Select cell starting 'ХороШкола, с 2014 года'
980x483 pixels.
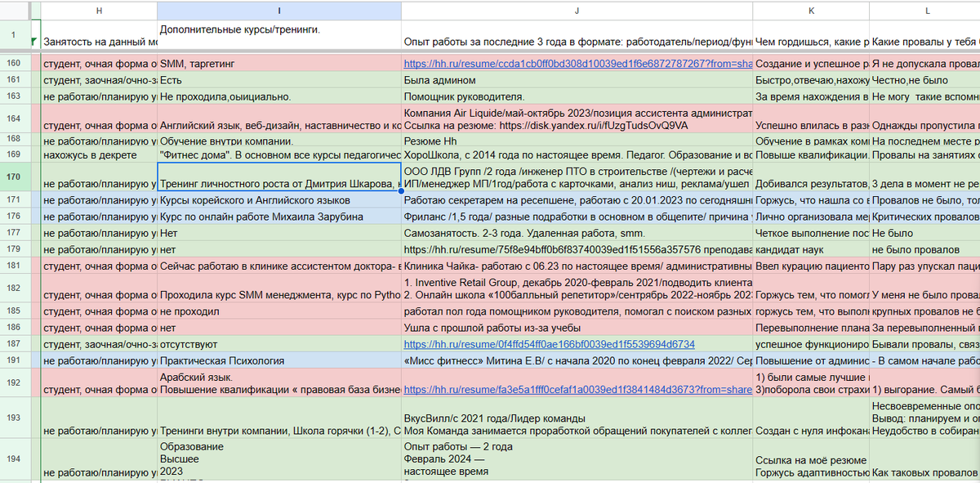(577, 154)
